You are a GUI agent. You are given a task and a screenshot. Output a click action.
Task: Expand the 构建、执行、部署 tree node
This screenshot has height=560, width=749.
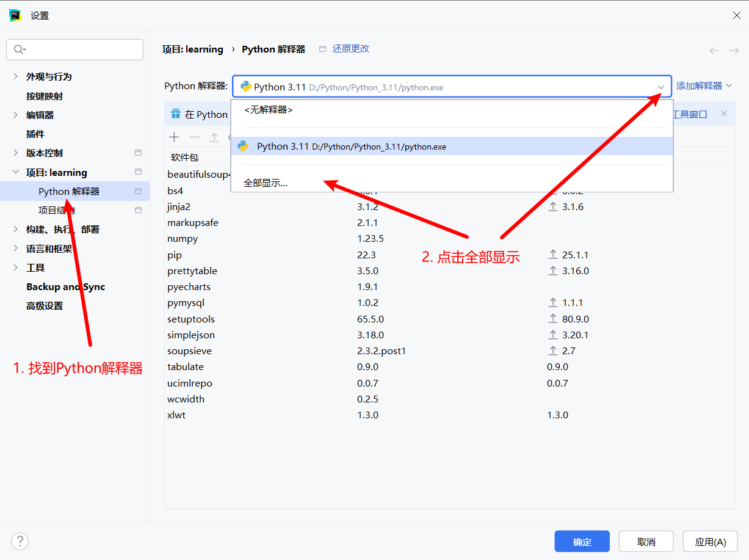pyautogui.click(x=16, y=229)
